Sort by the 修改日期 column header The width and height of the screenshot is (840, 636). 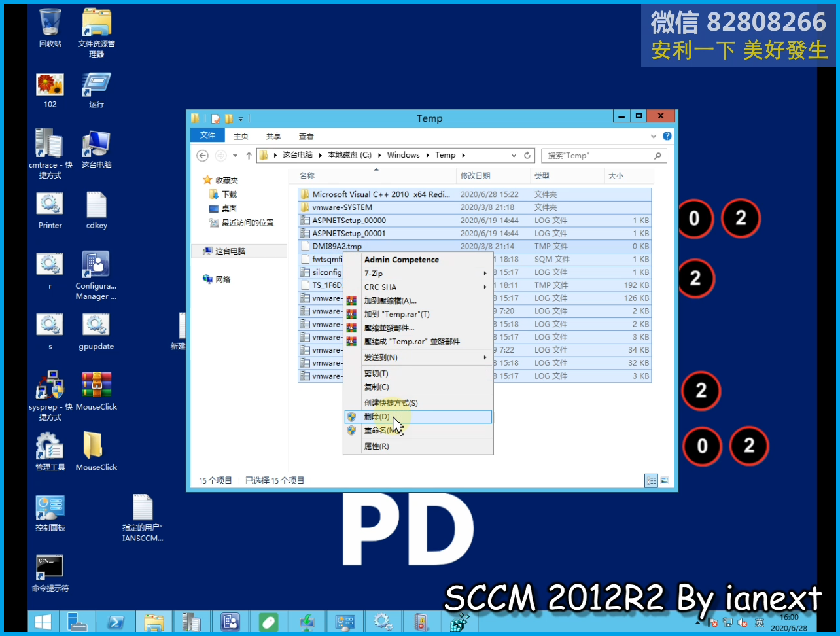[493, 176]
